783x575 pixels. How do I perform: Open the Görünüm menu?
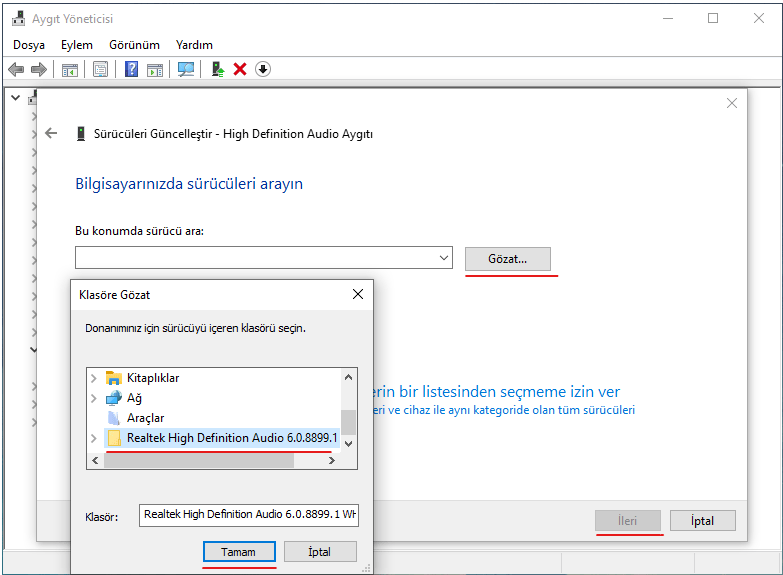(x=134, y=45)
